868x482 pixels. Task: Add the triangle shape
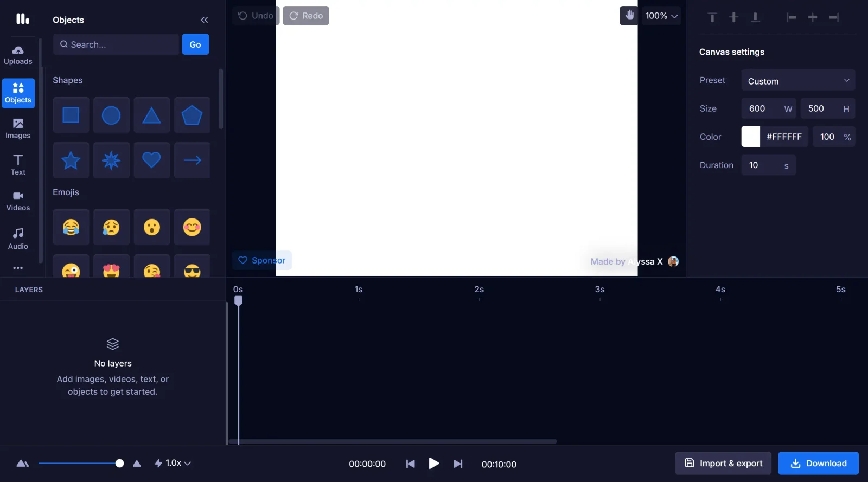(x=151, y=115)
